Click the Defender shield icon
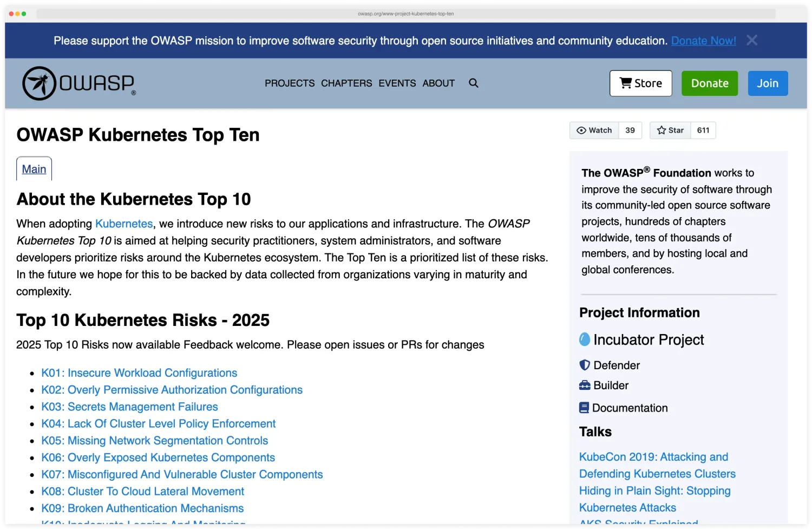This screenshot has height=529, width=812. [585, 365]
